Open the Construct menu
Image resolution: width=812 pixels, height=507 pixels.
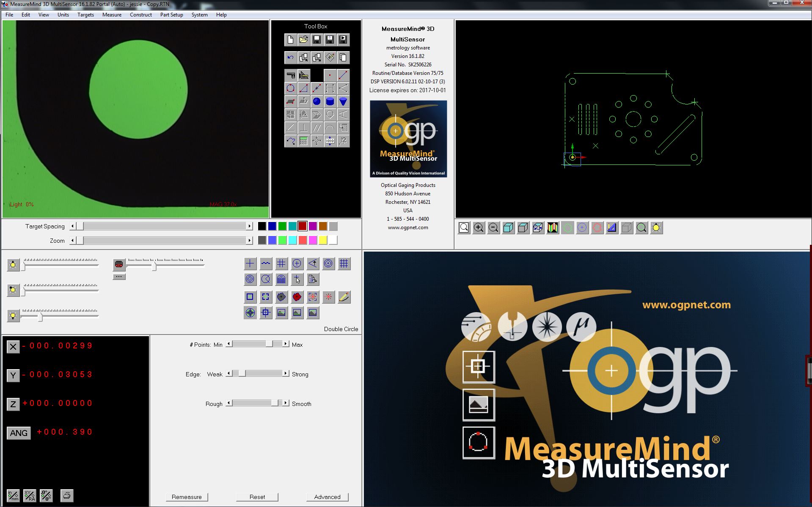(x=141, y=14)
